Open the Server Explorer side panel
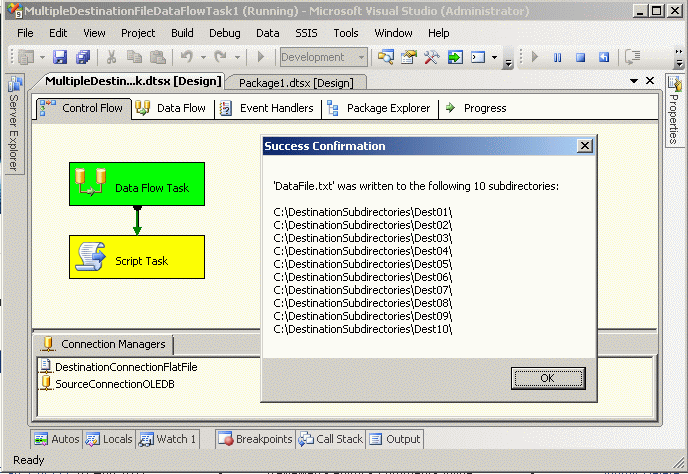 coord(14,125)
